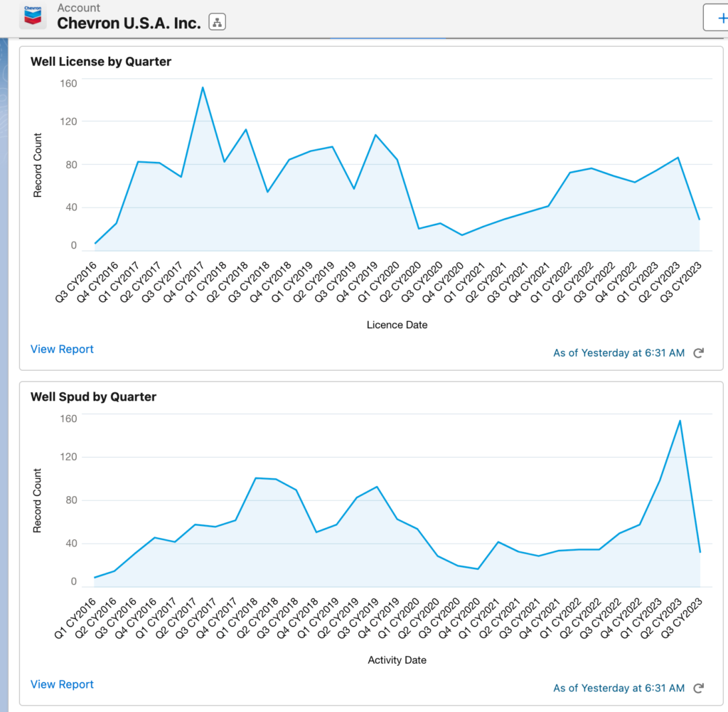Click the timestamp text in Well License chart footer
728x712 pixels.
[619, 352]
